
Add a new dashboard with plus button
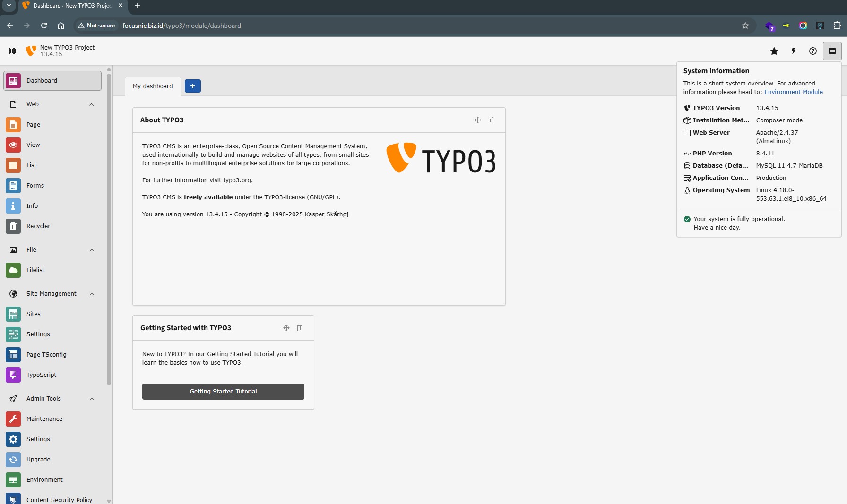[x=193, y=86]
